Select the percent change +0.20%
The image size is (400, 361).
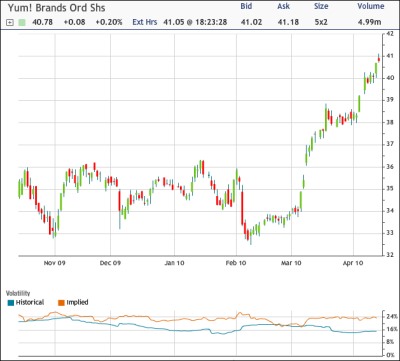coord(109,22)
